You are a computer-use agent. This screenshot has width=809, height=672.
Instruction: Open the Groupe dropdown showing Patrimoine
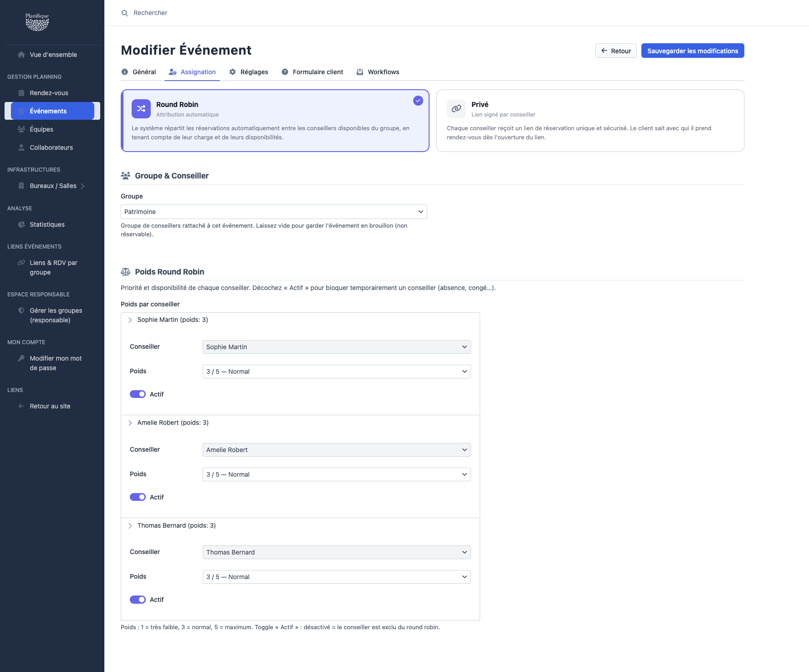click(274, 212)
